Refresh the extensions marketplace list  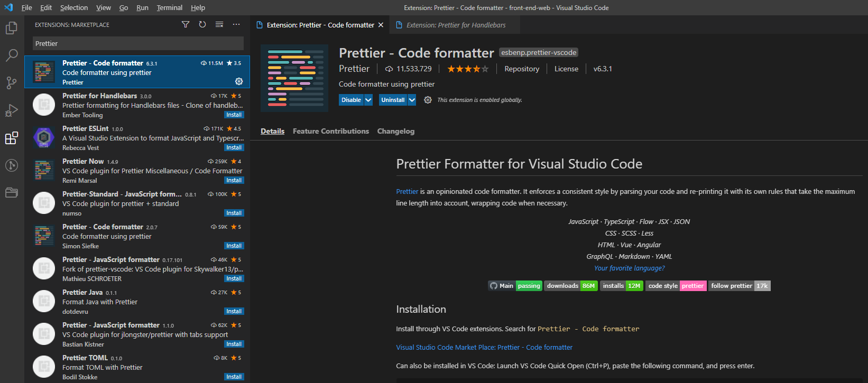[202, 24]
